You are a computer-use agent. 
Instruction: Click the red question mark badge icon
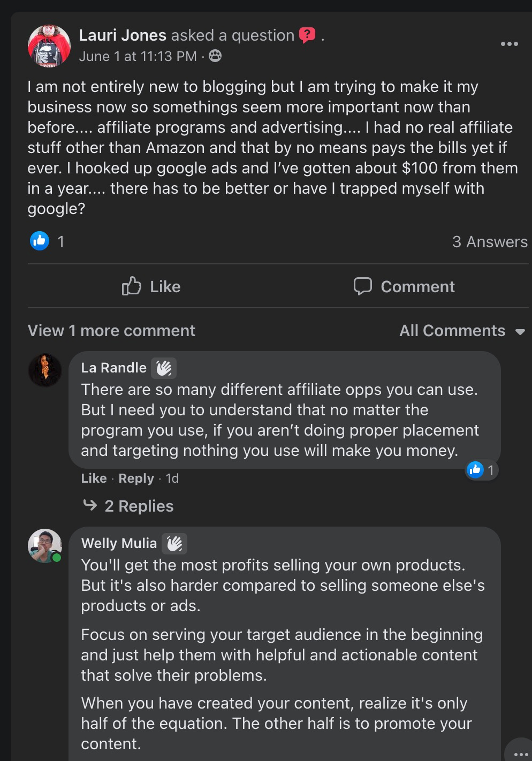[307, 35]
